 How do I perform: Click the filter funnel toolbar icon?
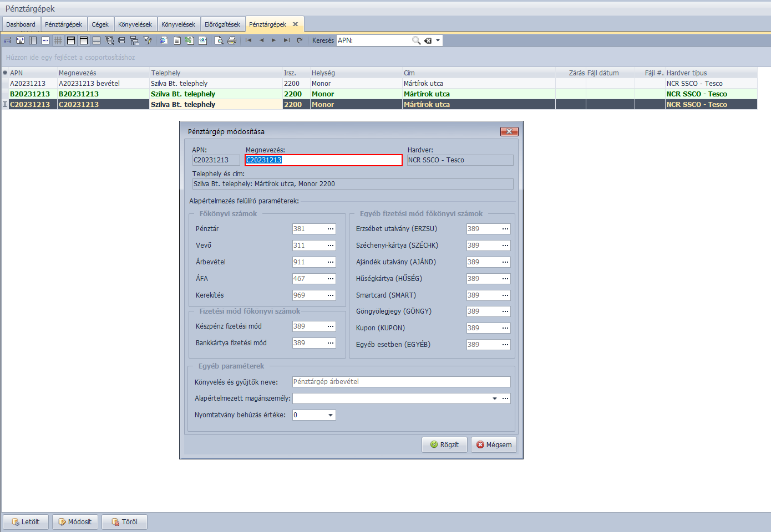[x=148, y=40]
